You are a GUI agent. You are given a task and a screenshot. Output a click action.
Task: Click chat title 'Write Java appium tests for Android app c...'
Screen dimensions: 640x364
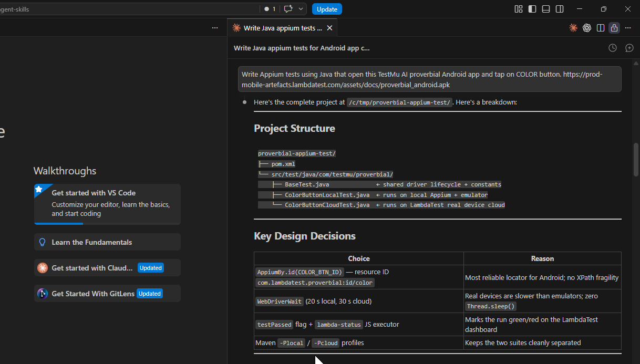302,48
